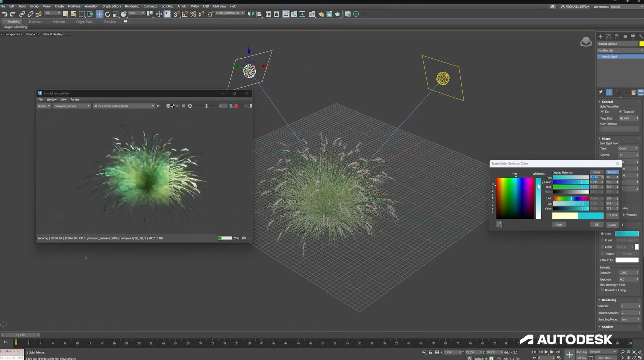644x360 pixels.
Task: Click the eyedropper in the color selector
Action: coord(499,224)
